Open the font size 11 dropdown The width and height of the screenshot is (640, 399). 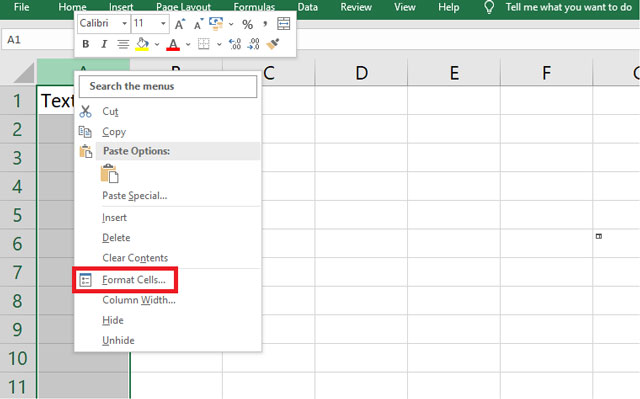click(x=163, y=24)
